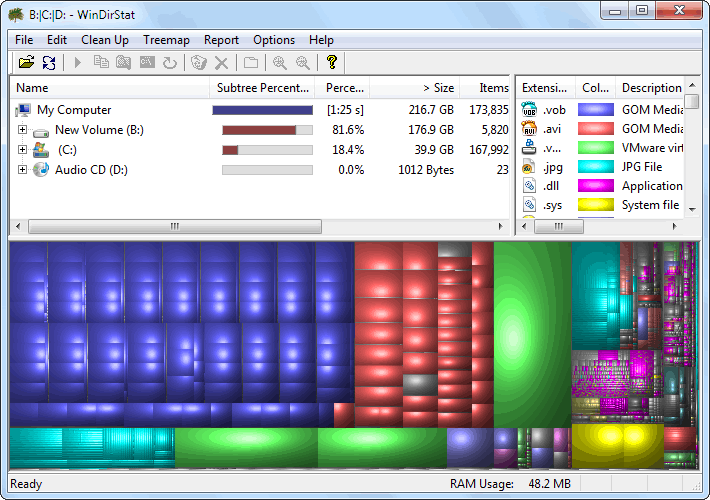Screen dimensions: 710x500
Task: Click the Refresh All toolbar icon
Action: click(x=49, y=63)
